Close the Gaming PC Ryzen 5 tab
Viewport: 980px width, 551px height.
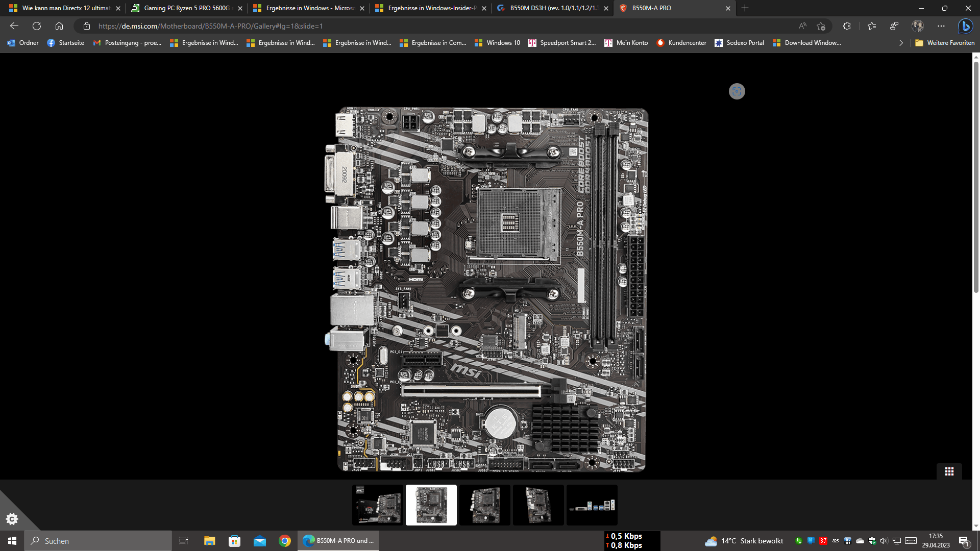click(x=240, y=8)
